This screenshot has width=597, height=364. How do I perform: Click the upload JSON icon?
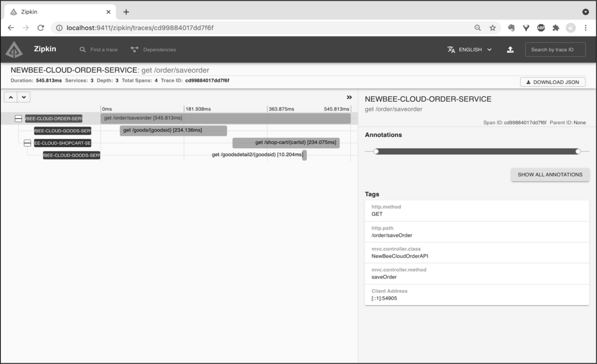510,49
